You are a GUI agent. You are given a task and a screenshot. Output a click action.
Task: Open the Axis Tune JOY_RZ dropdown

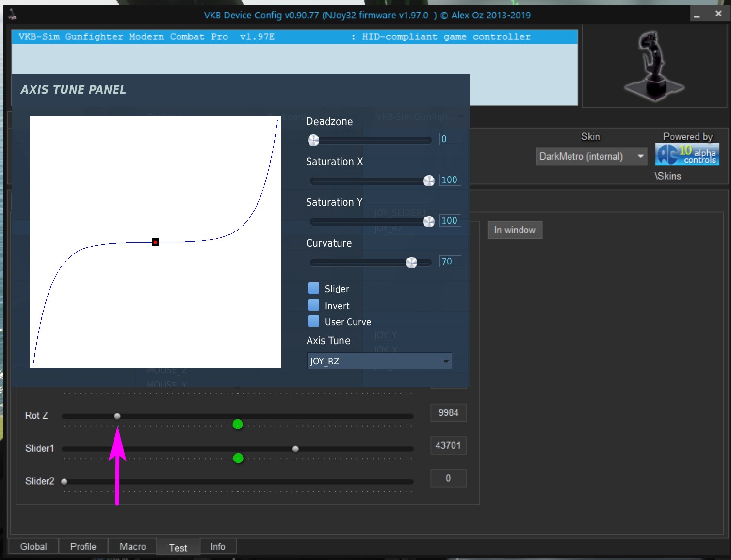coord(379,361)
